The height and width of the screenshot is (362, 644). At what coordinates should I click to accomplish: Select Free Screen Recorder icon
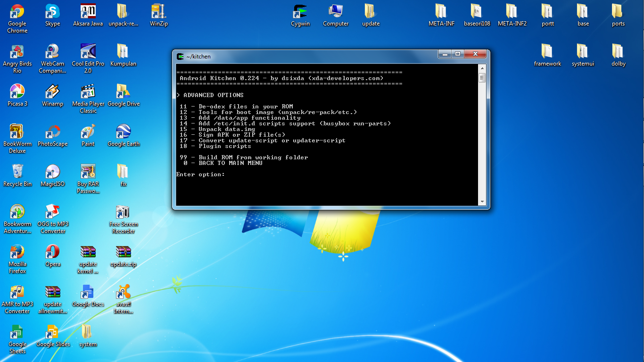pos(124,219)
